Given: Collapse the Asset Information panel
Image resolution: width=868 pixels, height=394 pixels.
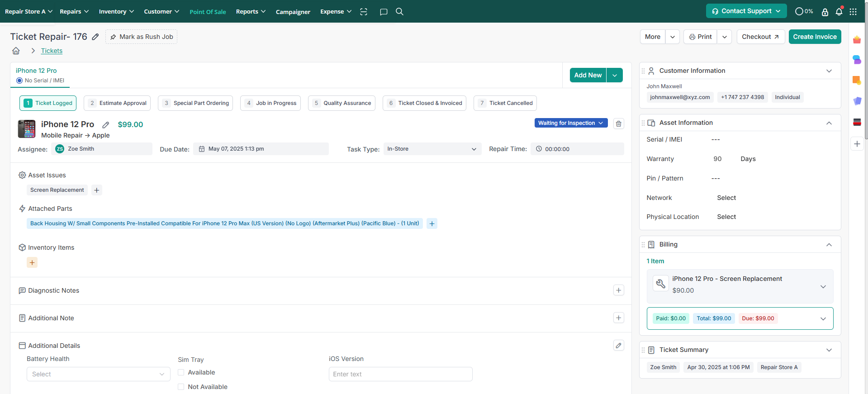Looking at the screenshot, I should point(829,123).
